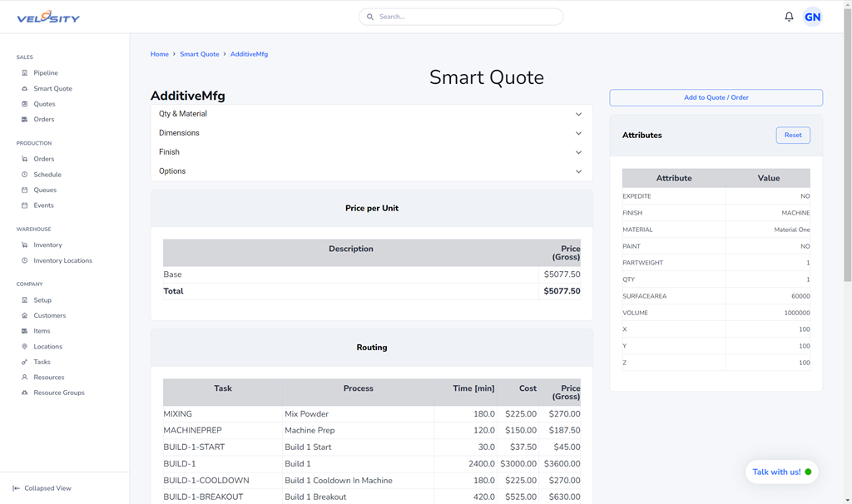This screenshot has width=852, height=504.
Task: Go to Quotes in sidebar
Action: 44,104
